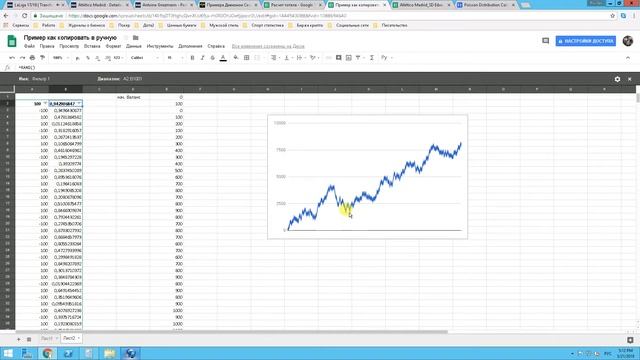This screenshot has height=360, width=640.
Task: Open the Borders tool
Action: click(x=247, y=58)
